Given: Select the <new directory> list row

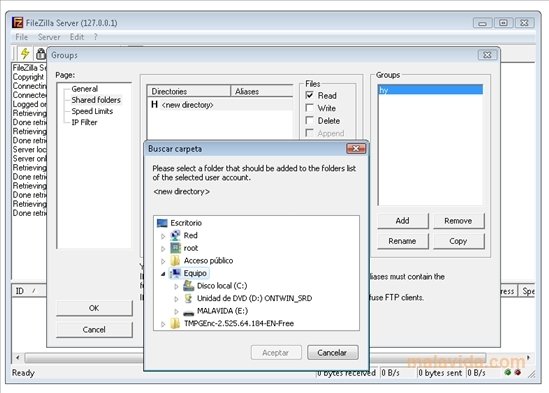Looking at the screenshot, I should click(220, 105).
